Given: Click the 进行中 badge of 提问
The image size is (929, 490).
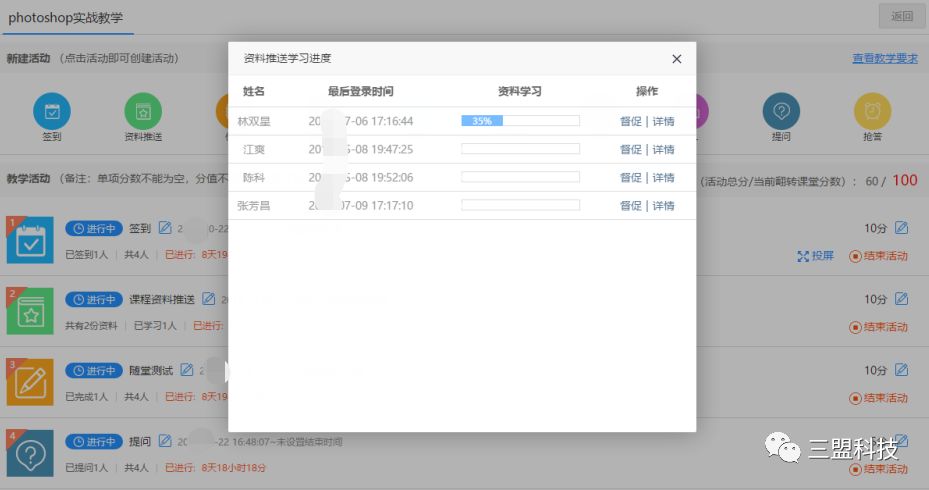Looking at the screenshot, I should point(94,441).
